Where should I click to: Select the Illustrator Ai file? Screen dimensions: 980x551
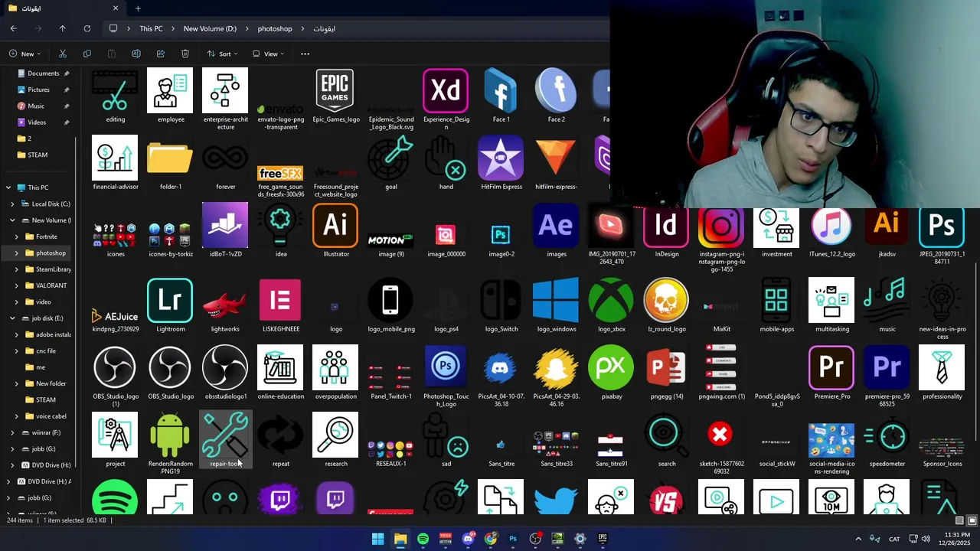point(335,230)
